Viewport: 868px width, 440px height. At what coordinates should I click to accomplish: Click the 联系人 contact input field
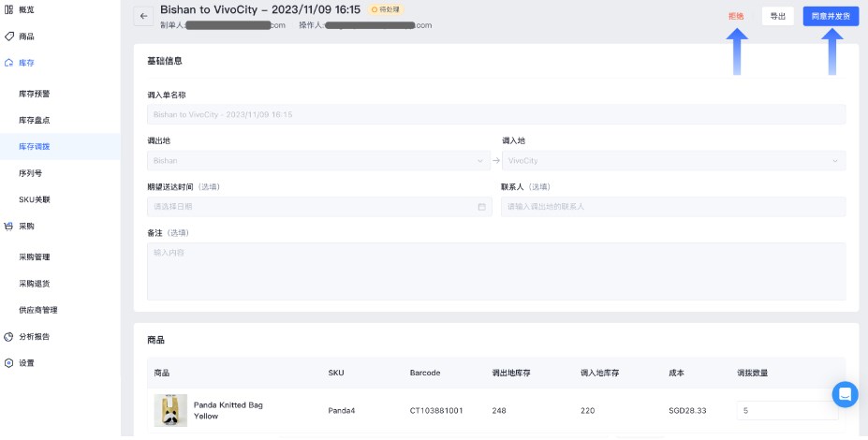click(x=673, y=207)
